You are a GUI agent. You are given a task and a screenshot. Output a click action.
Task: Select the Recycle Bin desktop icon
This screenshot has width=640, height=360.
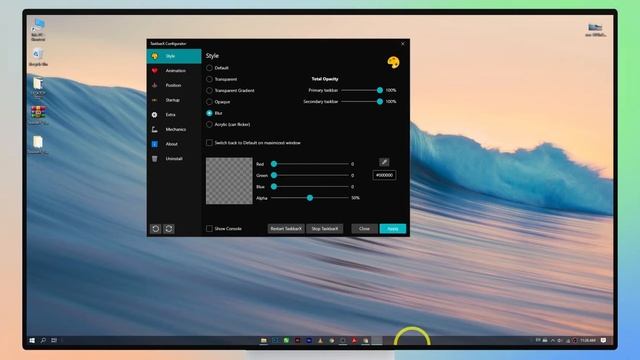click(x=38, y=57)
